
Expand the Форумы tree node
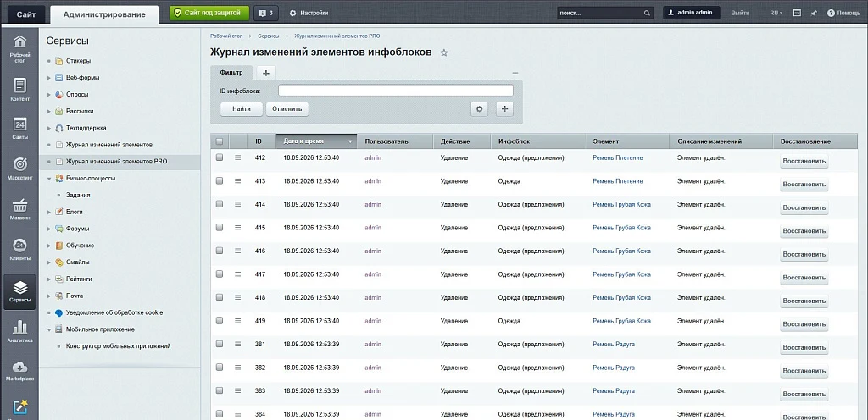[49, 229]
